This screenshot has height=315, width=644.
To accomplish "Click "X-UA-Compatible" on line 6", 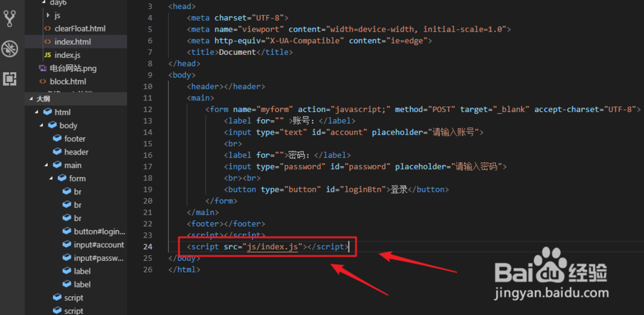I will 305,41.
